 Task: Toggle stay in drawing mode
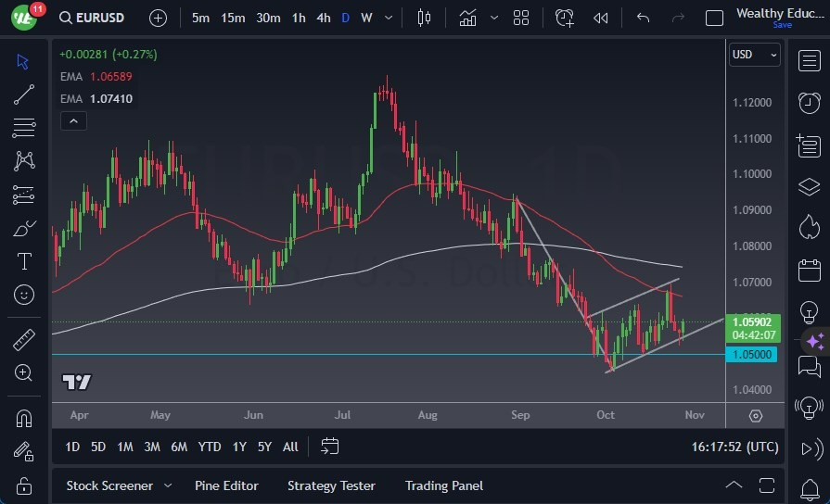click(x=24, y=451)
